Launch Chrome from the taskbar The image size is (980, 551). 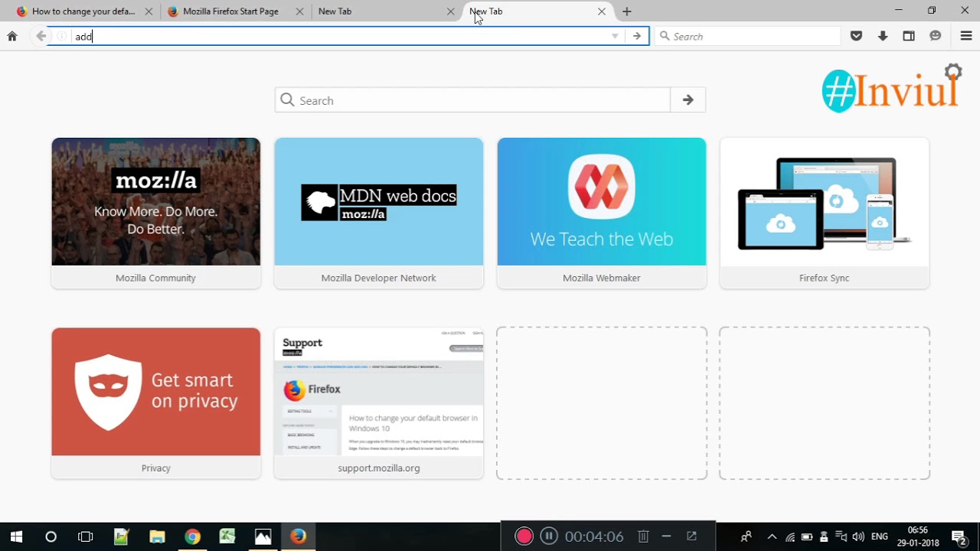click(192, 536)
